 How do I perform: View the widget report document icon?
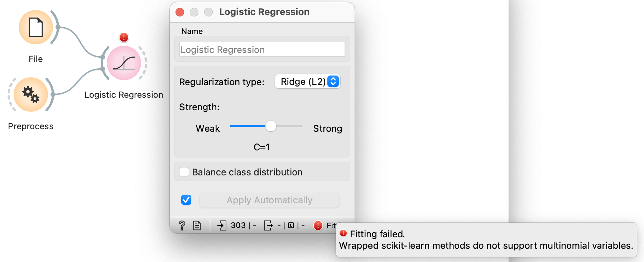pos(197,225)
